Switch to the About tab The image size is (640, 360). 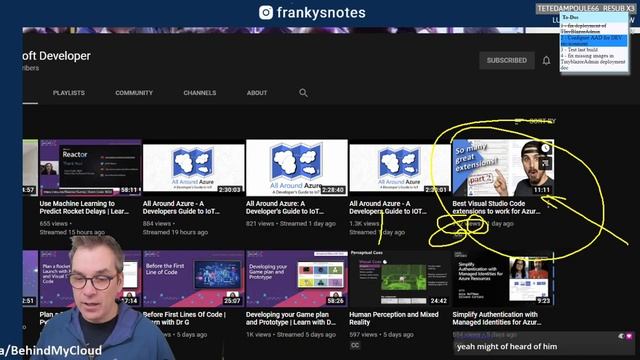click(x=257, y=93)
